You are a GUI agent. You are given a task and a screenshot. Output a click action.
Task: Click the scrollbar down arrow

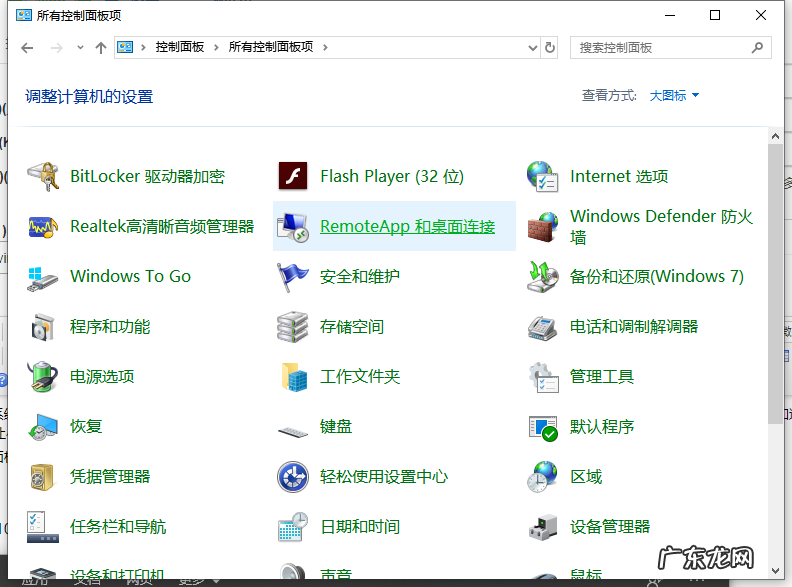(x=775, y=571)
